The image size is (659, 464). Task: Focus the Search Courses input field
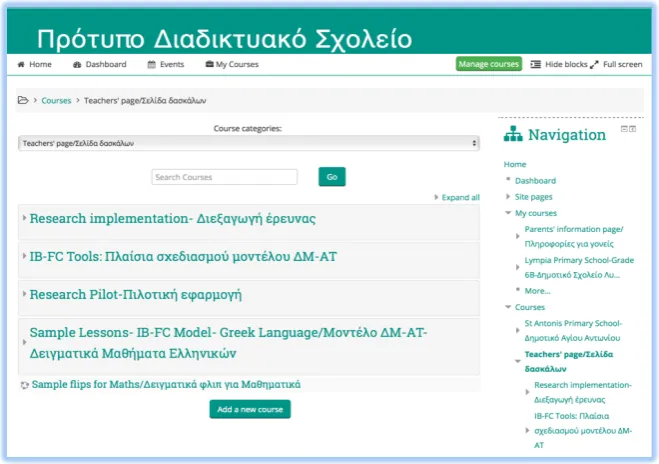224,177
